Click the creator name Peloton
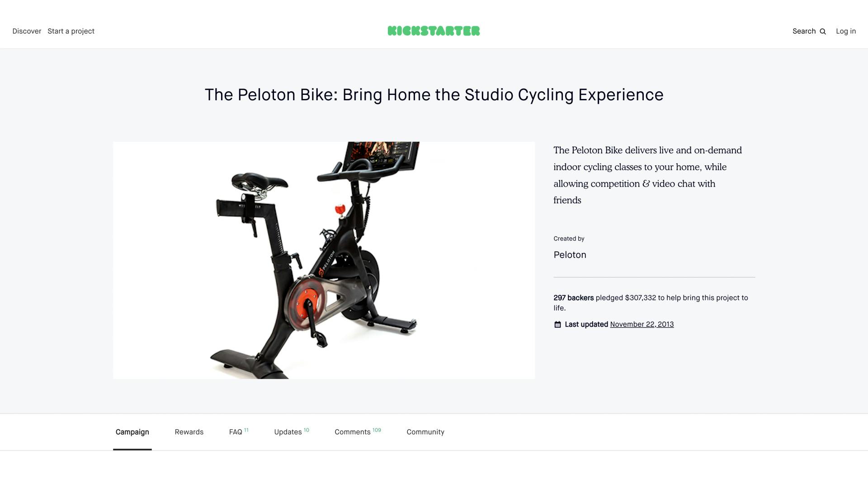Image resolution: width=868 pixels, height=488 pixels. point(570,255)
